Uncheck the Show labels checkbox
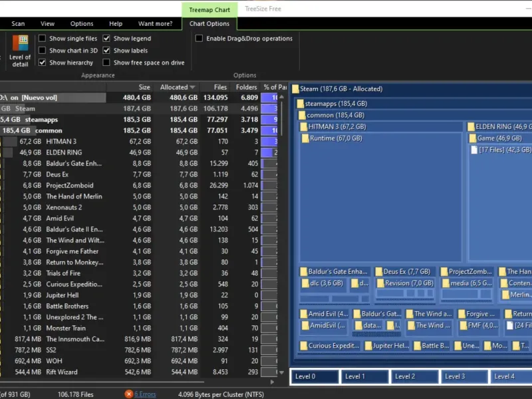 pyautogui.click(x=106, y=51)
